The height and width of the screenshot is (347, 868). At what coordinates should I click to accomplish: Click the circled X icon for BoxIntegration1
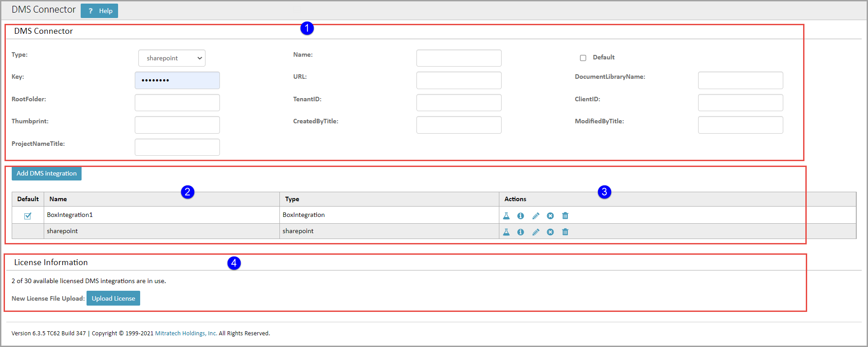click(550, 216)
